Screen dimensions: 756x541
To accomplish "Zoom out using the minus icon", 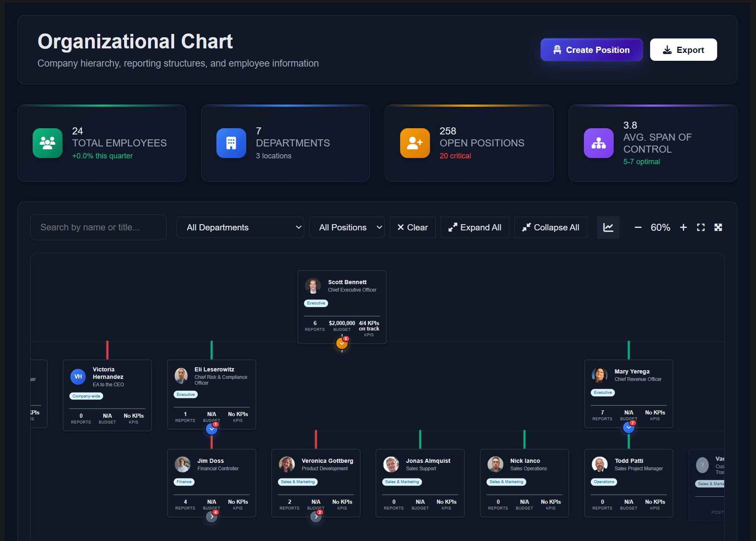I will tap(638, 227).
